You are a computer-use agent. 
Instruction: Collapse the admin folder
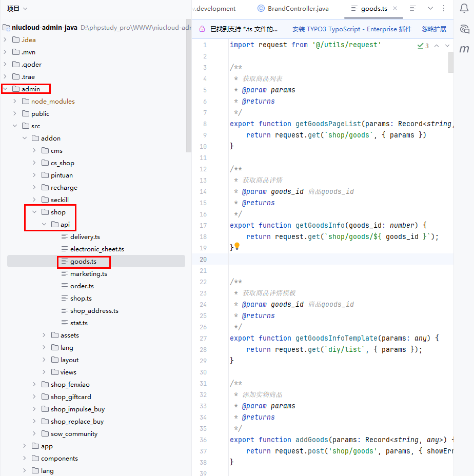(x=6, y=89)
